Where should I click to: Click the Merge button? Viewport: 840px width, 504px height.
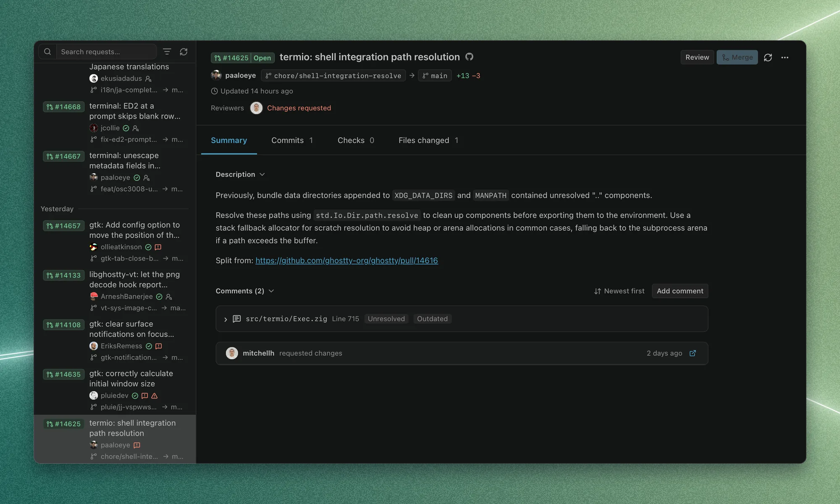[737, 58]
